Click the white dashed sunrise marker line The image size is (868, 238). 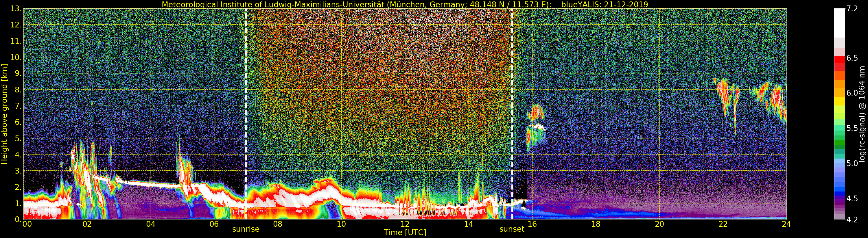pyautogui.click(x=246, y=114)
